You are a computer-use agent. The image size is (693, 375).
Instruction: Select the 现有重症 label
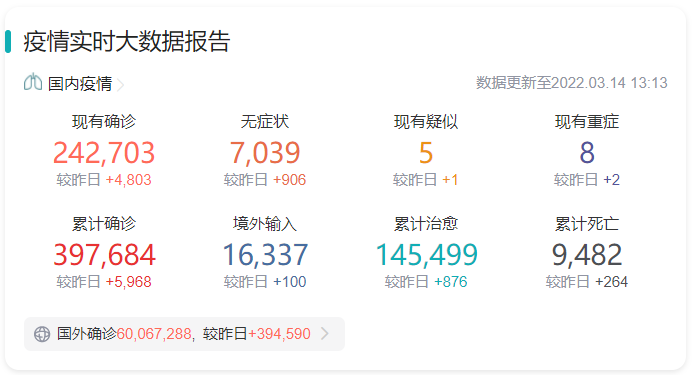(587, 122)
